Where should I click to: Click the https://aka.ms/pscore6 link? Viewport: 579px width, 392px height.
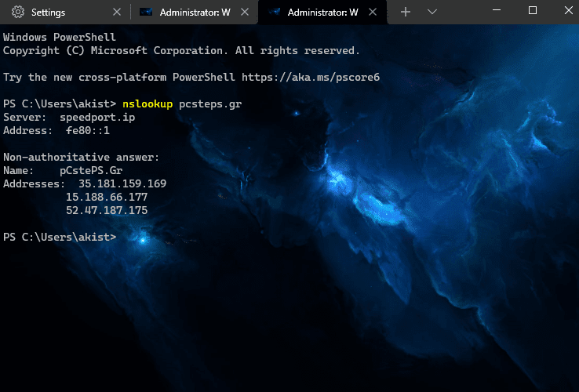tap(311, 77)
